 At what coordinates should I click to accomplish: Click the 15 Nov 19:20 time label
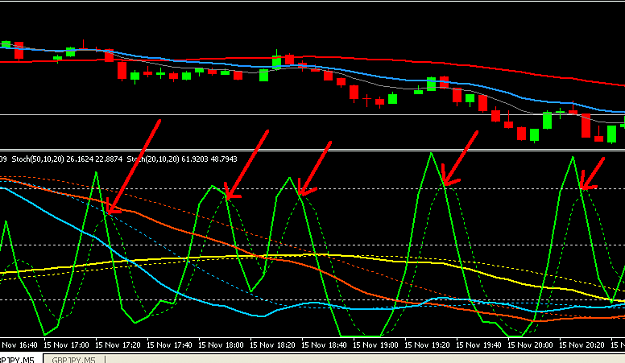click(x=427, y=345)
